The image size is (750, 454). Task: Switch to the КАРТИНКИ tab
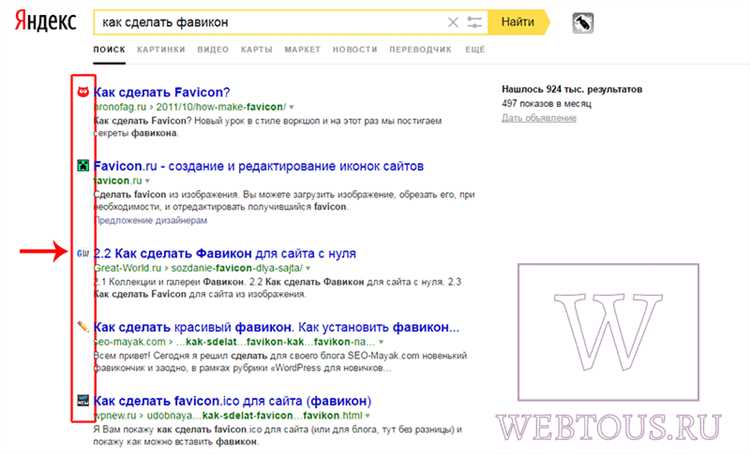(x=161, y=48)
